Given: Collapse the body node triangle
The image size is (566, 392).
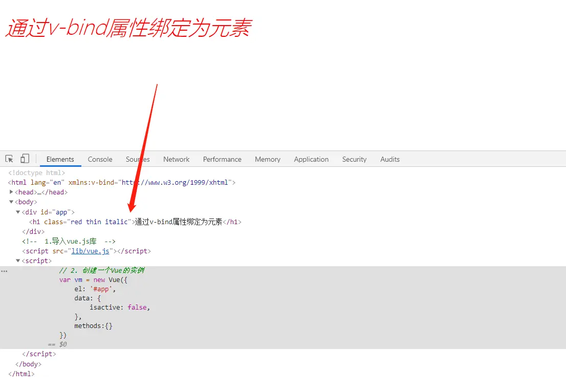Looking at the screenshot, I should pos(11,202).
